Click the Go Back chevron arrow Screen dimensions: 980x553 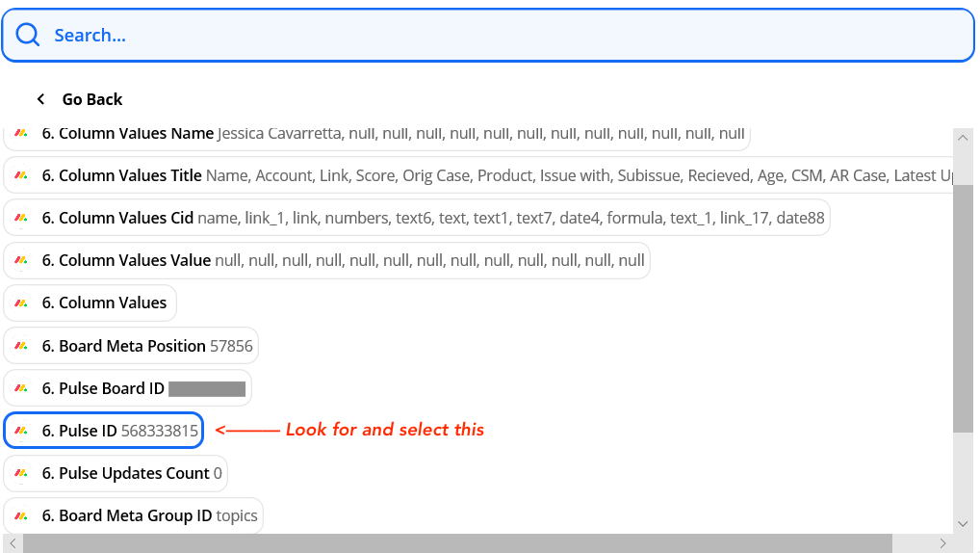40,99
